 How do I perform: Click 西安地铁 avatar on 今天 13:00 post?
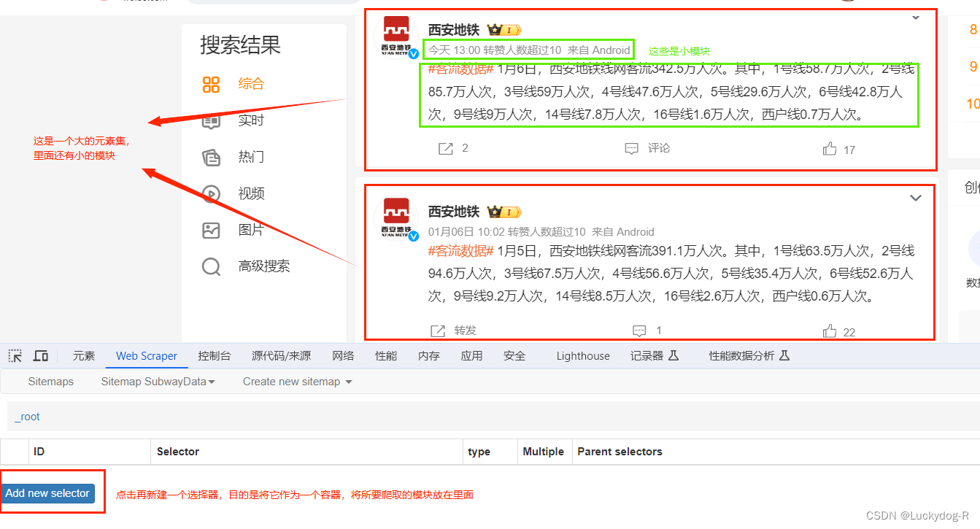(x=397, y=36)
